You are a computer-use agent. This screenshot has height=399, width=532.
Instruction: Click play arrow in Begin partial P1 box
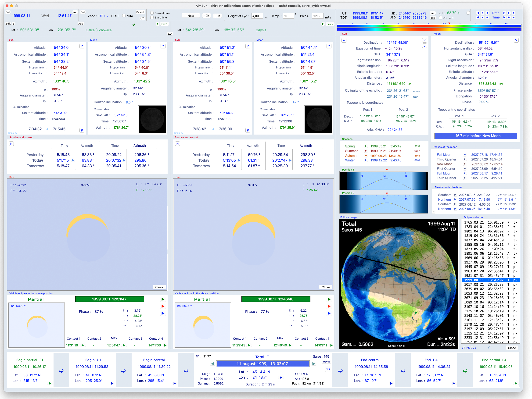tap(50, 383)
